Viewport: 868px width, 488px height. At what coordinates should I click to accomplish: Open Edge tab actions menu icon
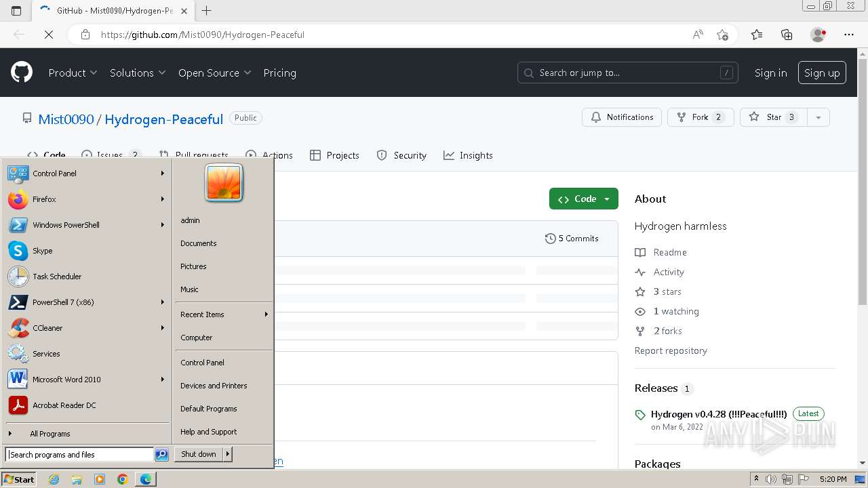coord(16,10)
